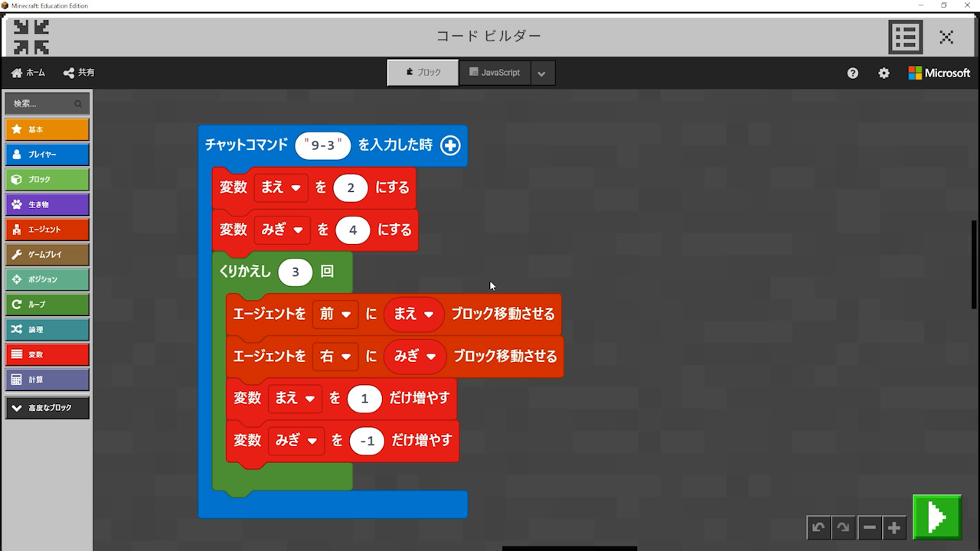Click the 共有 share button
This screenshot has height=551, width=980.
[x=79, y=73]
